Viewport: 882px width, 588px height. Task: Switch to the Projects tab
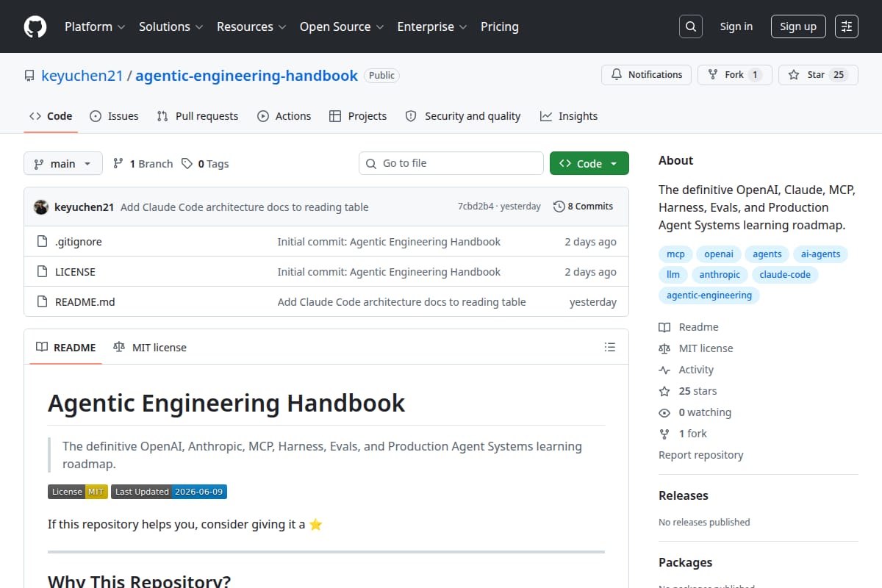click(358, 116)
